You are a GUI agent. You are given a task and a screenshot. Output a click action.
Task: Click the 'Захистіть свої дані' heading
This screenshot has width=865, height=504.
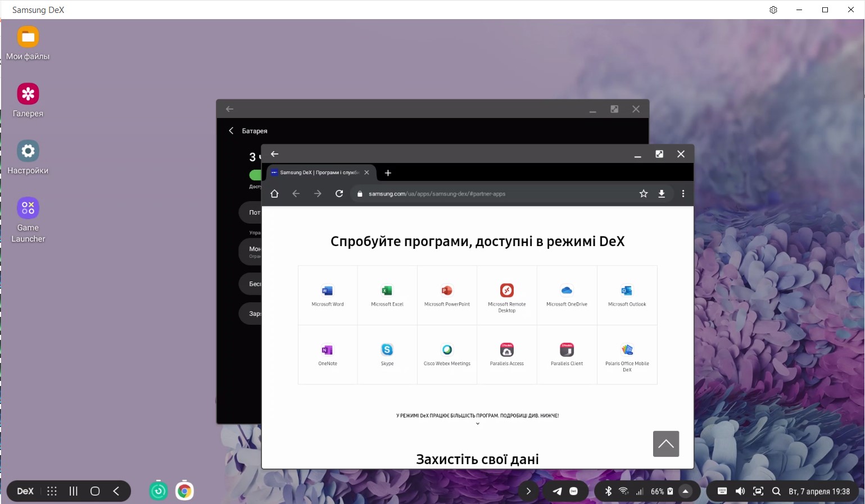[x=477, y=460]
